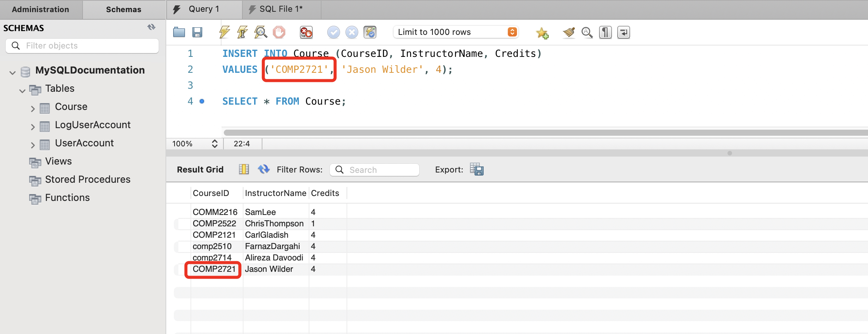Toggle word wrap in editor
This screenshot has height=334, width=868.
(623, 33)
